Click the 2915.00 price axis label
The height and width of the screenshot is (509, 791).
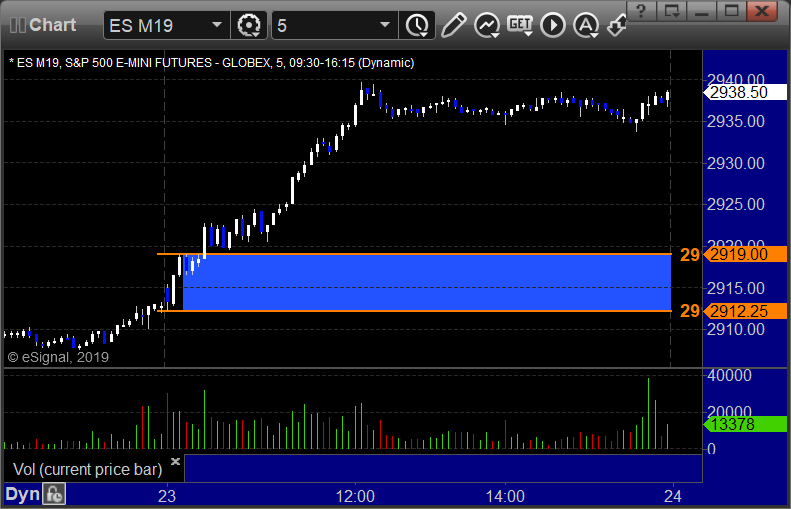tap(736, 289)
